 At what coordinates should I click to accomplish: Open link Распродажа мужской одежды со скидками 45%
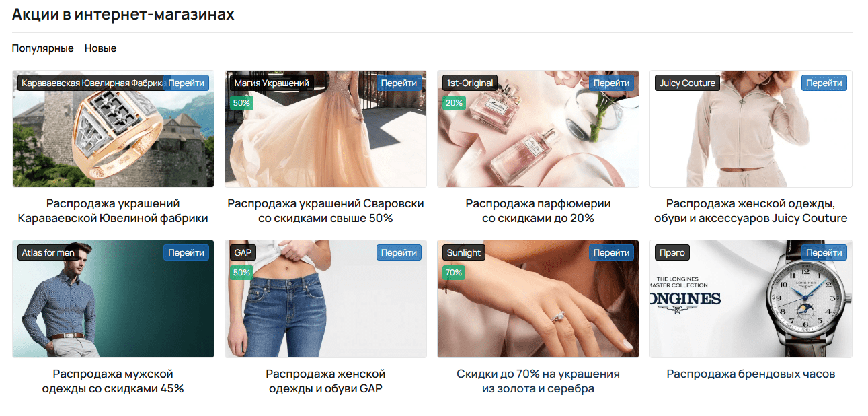coord(113,381)
